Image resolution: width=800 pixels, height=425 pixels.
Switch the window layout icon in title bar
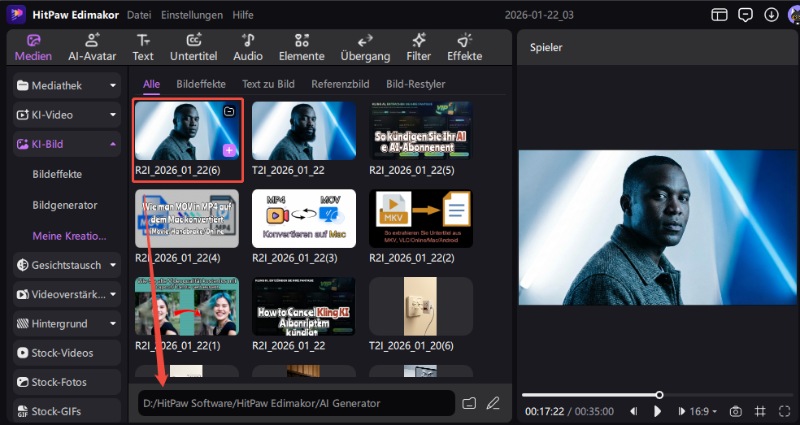point(719,14)
